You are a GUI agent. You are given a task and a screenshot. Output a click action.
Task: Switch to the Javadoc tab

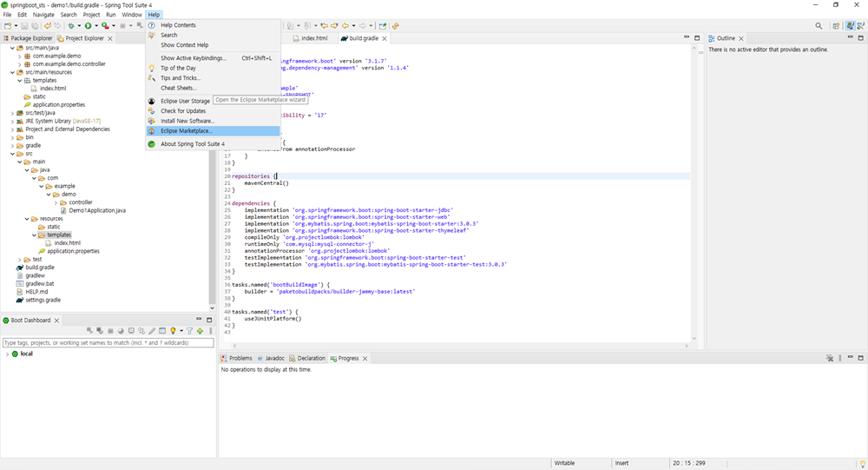271,359
